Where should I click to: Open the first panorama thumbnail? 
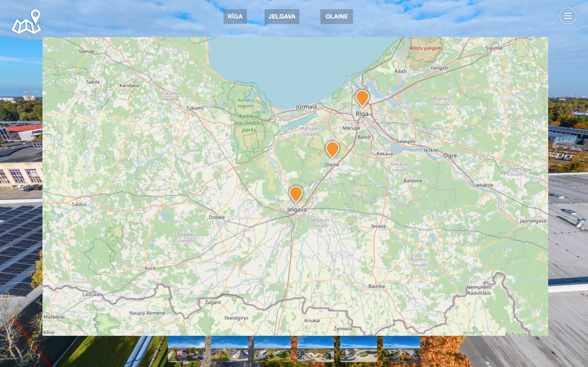[186, 349]
